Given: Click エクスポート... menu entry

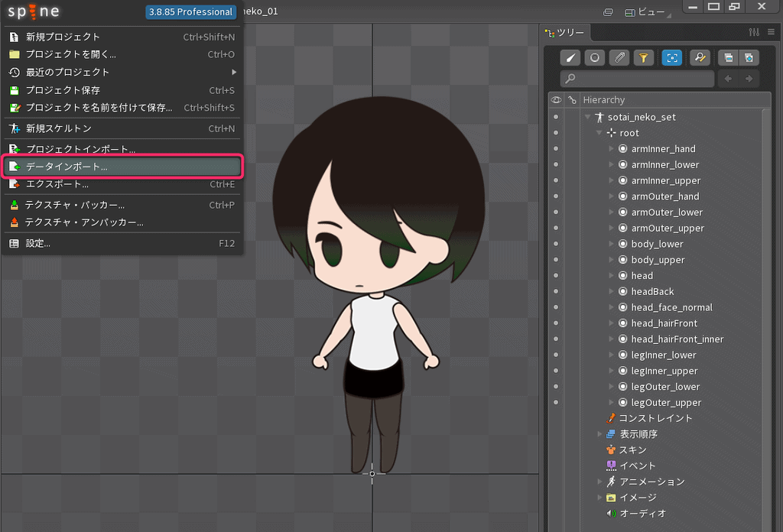Looking at the screenshot, I should point(122,184).
